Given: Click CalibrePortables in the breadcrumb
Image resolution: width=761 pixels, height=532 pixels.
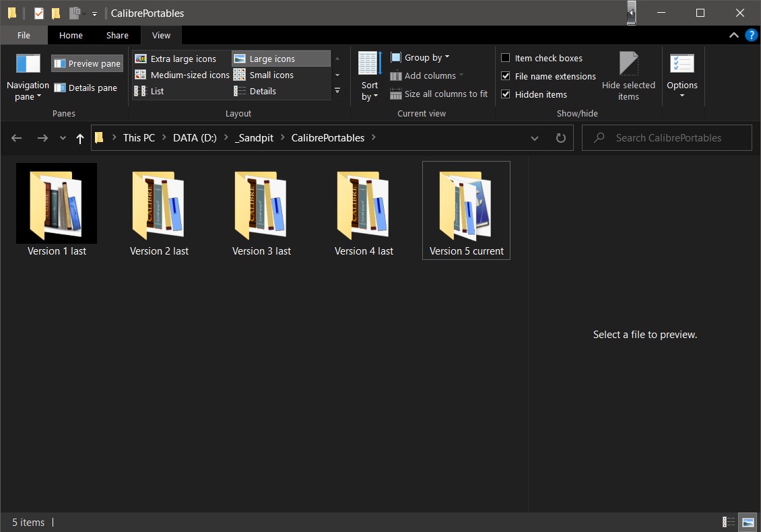Looking at the screenshot, I should [x=327, y=138].
